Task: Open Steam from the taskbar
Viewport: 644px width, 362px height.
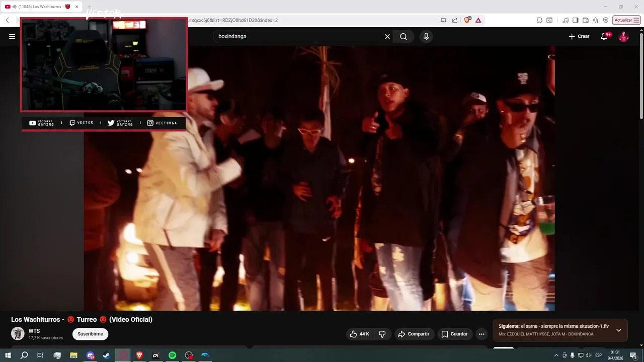Action: 106,355
